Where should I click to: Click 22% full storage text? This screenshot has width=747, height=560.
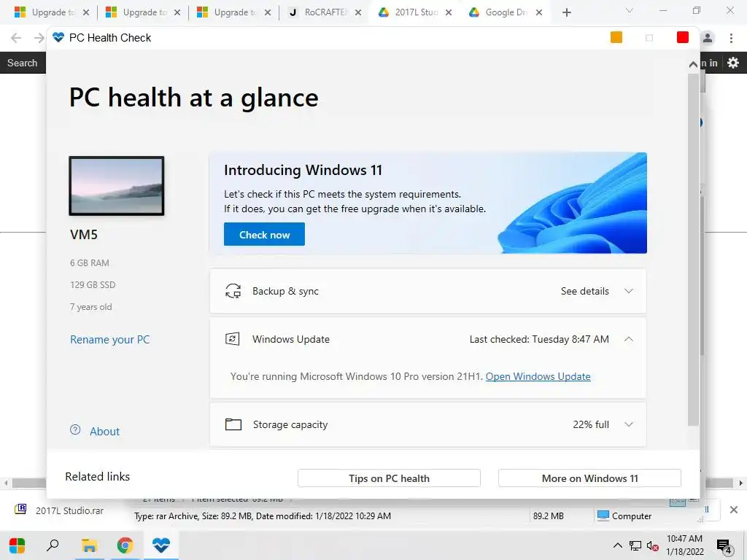[591, 424]
